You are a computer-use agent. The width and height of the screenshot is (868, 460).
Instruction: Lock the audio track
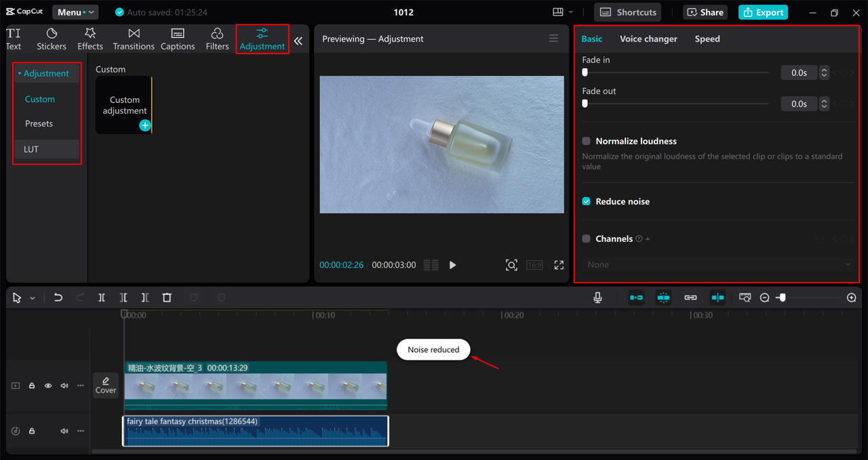(x=31, y=431)
